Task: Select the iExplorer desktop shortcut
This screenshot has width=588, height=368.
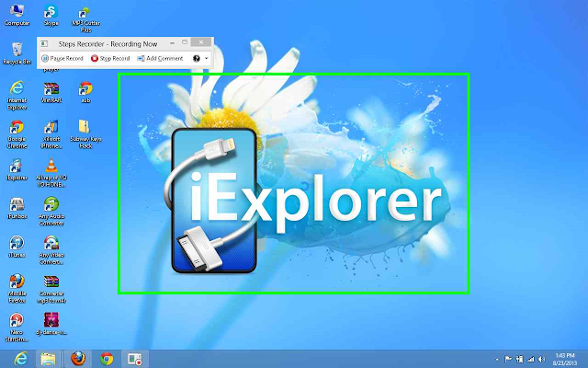Action: 17,169
